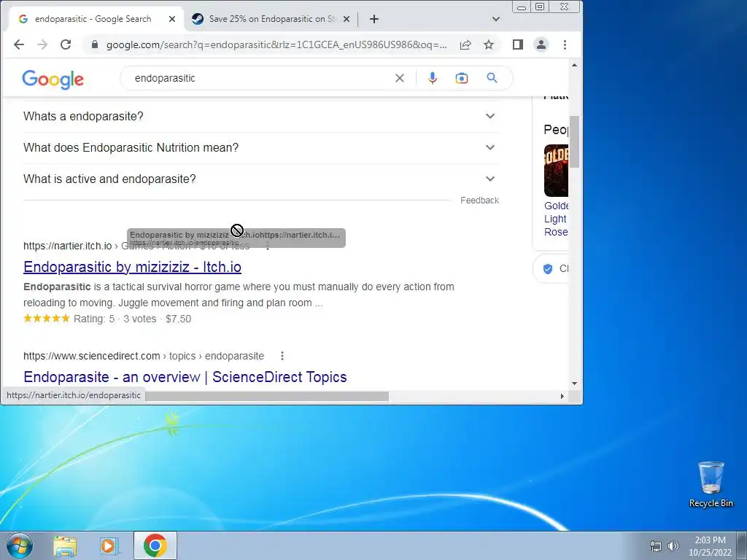Click the Google logo
The height and width of the screenshot is (560, 747).
click(53, 79)
